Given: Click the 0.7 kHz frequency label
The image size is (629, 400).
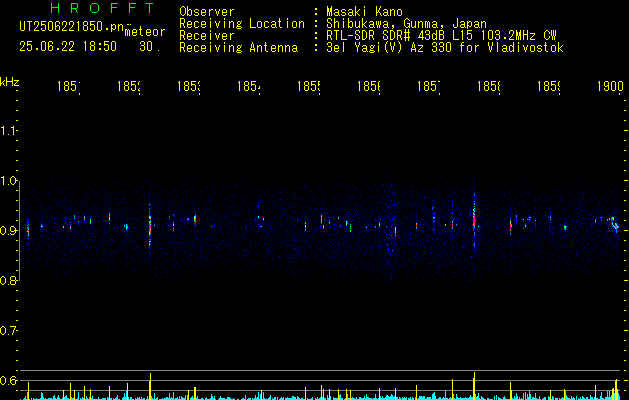Looking at the screenshot, I should pos(8,331).
